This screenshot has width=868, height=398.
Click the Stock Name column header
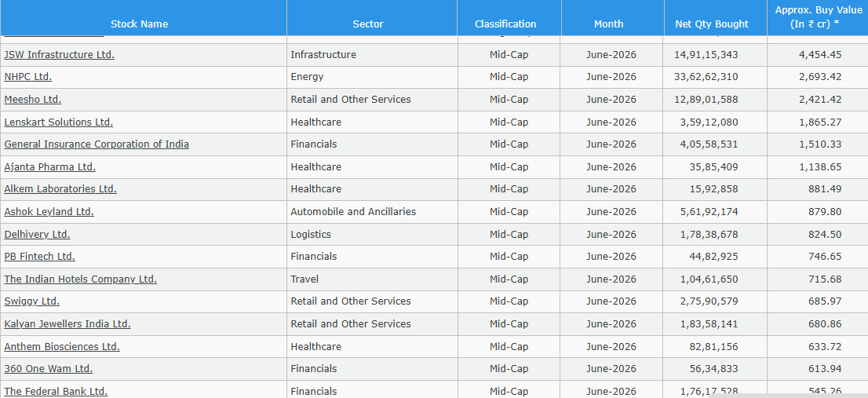pos(140,24)
